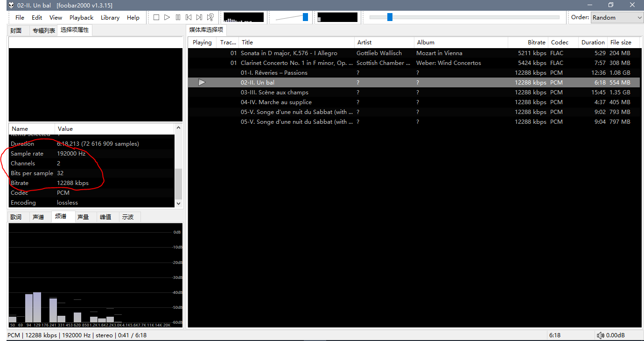644x341 pixels.
Task: Adjust the volume slider handle
Action: [305, 17]
